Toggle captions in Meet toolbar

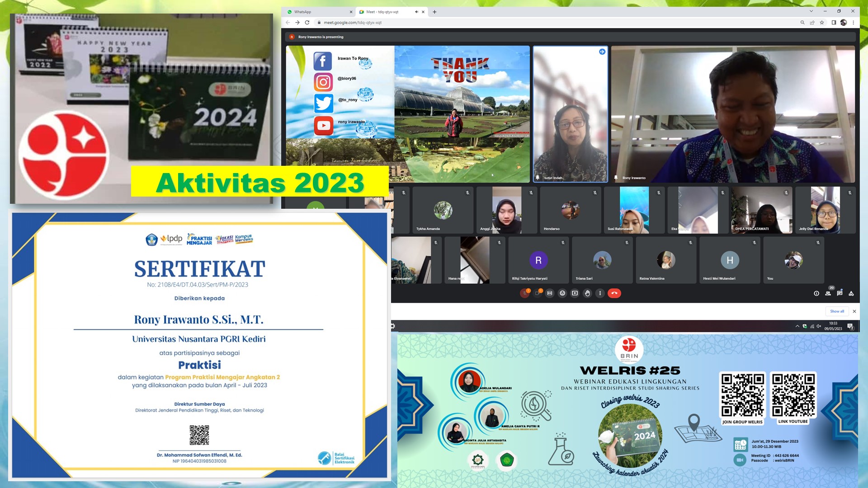[x=550, y=293]
